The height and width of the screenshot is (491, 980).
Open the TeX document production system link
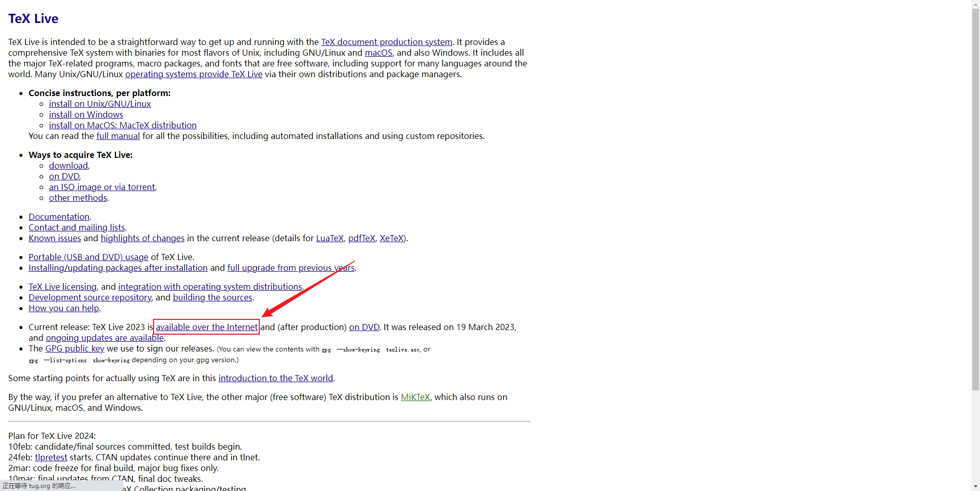click(386, 42)
